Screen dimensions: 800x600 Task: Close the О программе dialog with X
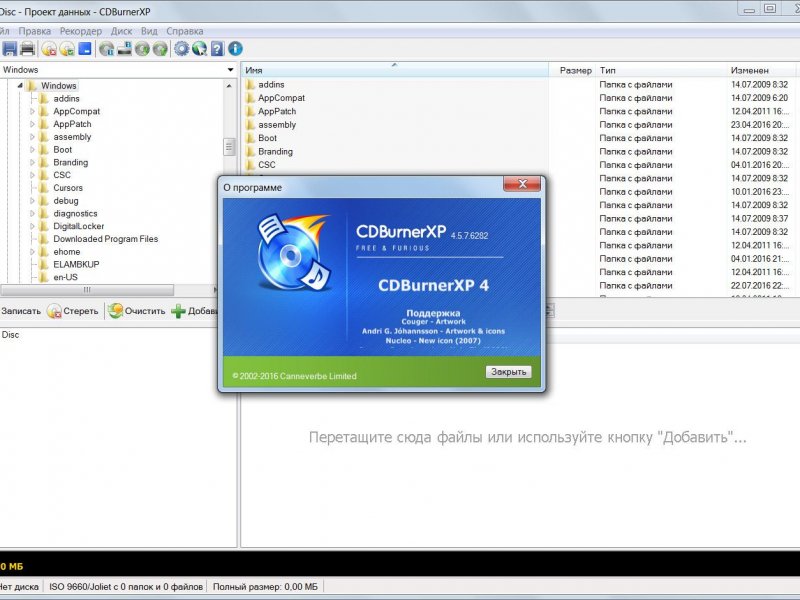(x=522, y=184)
